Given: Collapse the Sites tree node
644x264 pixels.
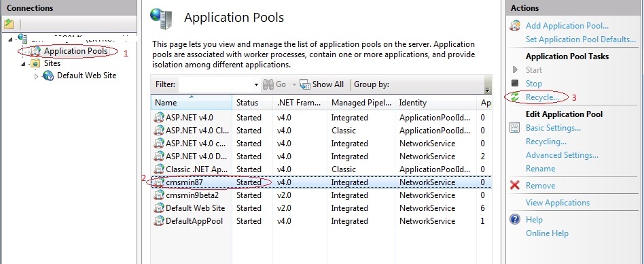Looking at the screenshot, I should (23, 64).
